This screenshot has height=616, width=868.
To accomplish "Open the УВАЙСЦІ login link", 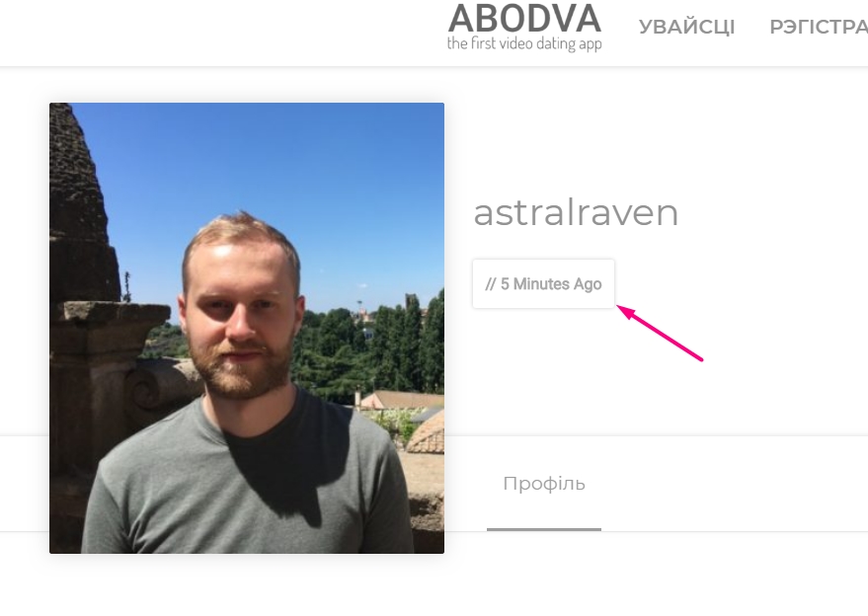I will click(x=686, y=27).
